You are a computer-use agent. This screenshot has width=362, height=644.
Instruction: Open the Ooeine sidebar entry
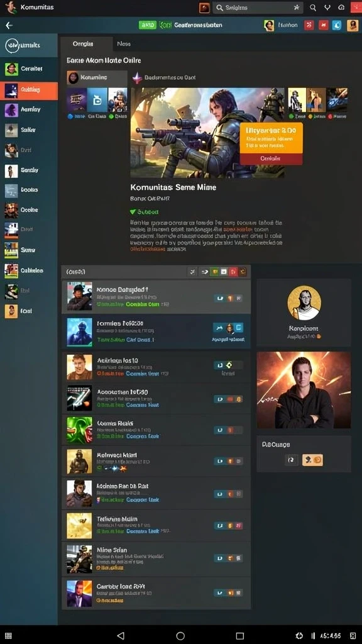pos(29,210)
